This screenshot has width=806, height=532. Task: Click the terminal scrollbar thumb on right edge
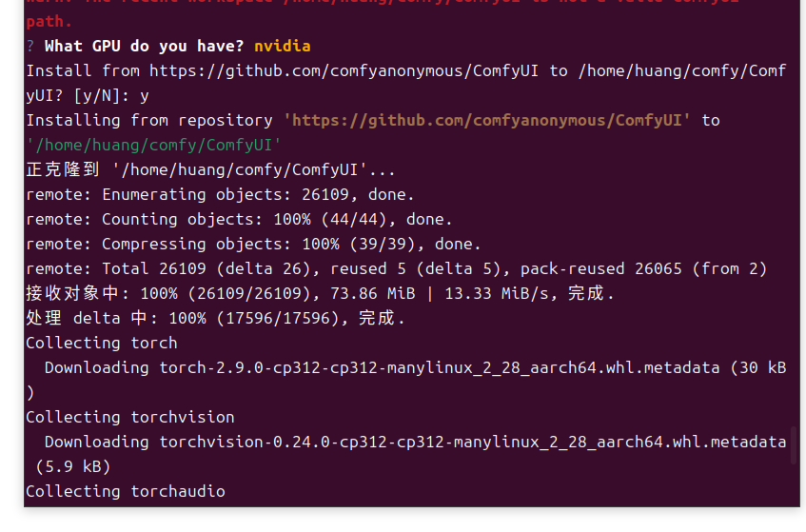(x=793, y=444)
